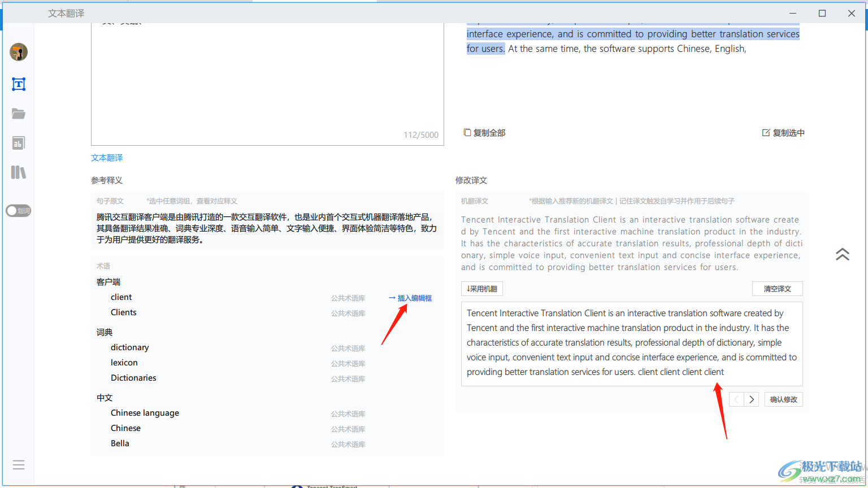Select the term 'Clients'

(x=123, y=312)
